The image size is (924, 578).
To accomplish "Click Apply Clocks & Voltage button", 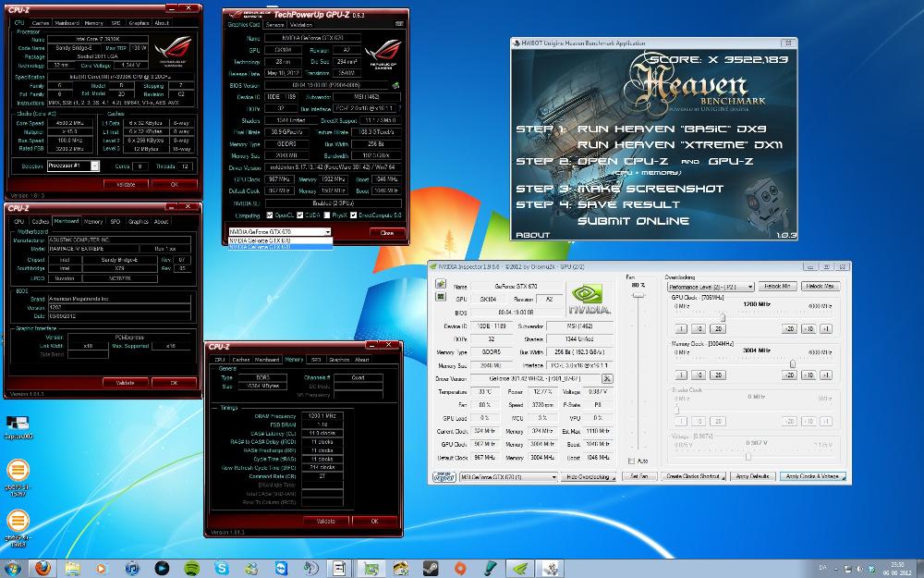I will coord(812,476).
